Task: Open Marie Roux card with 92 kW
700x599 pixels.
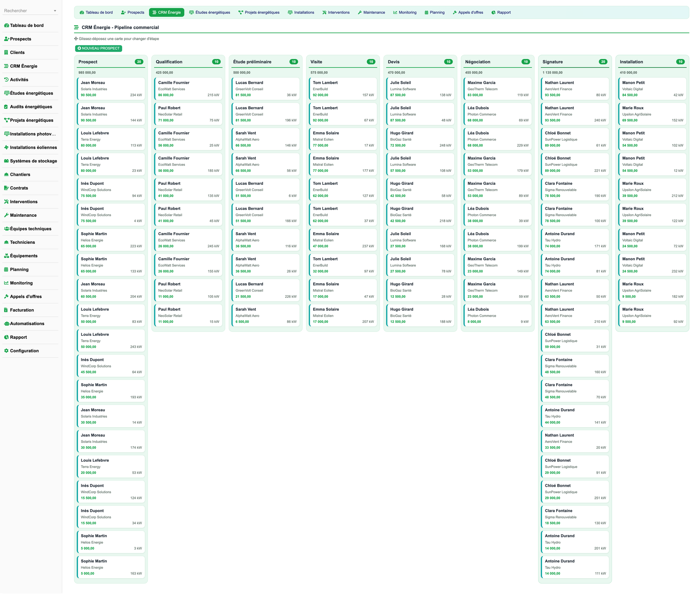Action: 653,315
